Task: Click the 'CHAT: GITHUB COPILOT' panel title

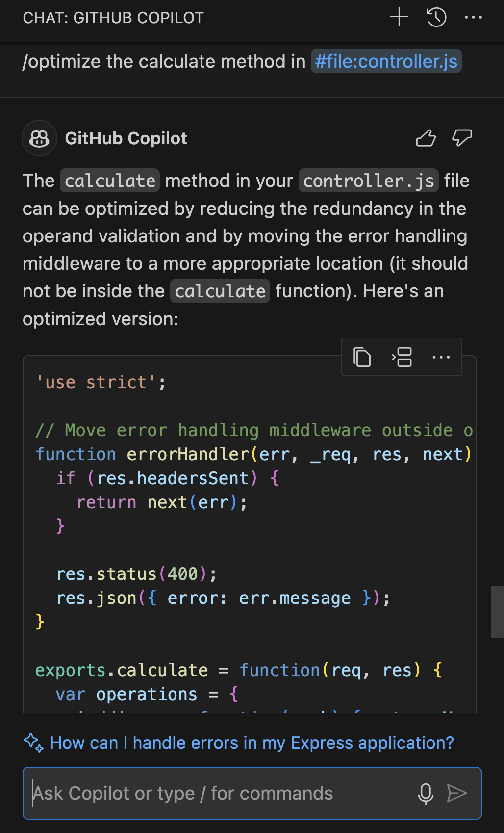Action: click(113, 18)
